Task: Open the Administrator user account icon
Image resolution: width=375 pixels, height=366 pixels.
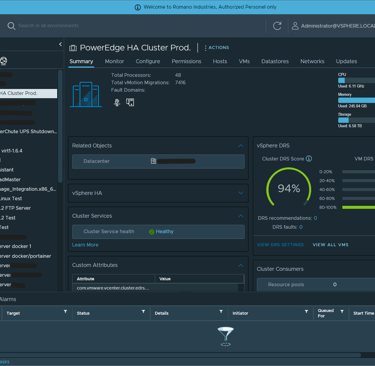Action: coord(295,26)
